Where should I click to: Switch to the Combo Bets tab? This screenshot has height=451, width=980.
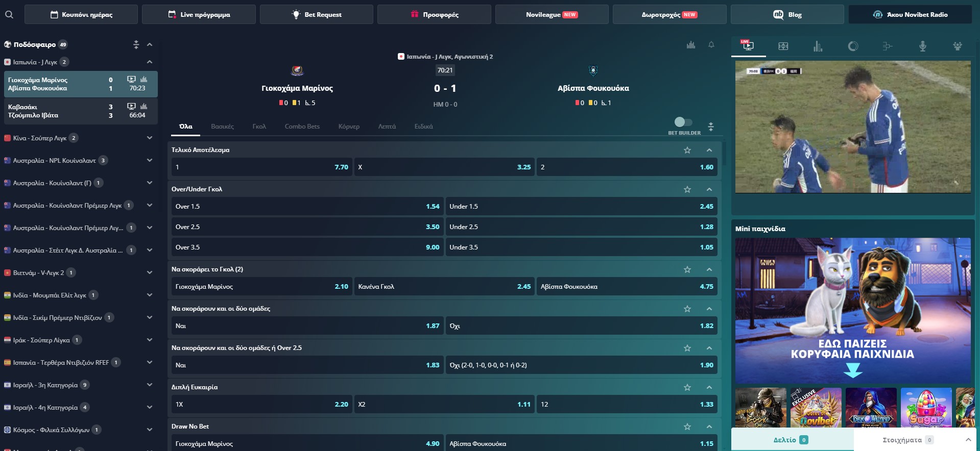point(302,127)
